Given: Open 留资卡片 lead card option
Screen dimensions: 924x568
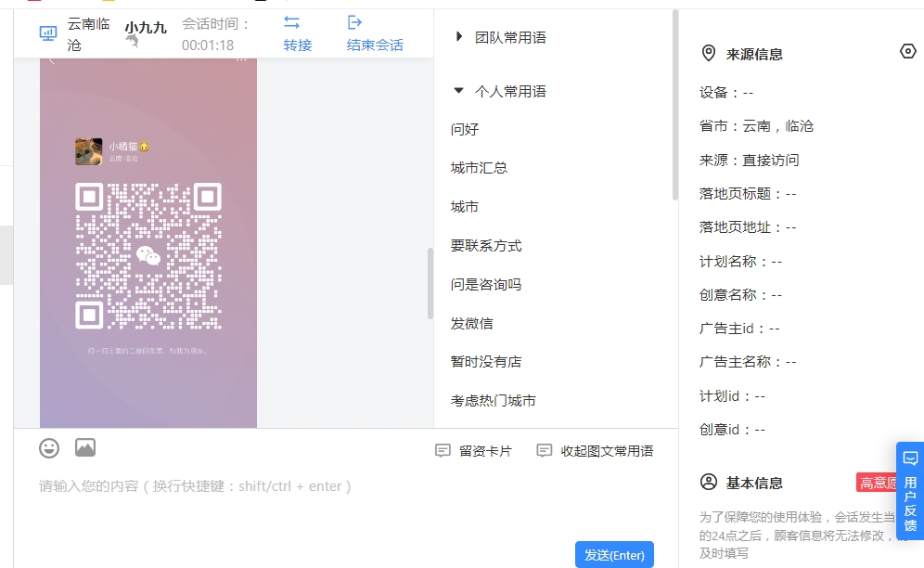Looking at the screenshot, I should point(485,451).
